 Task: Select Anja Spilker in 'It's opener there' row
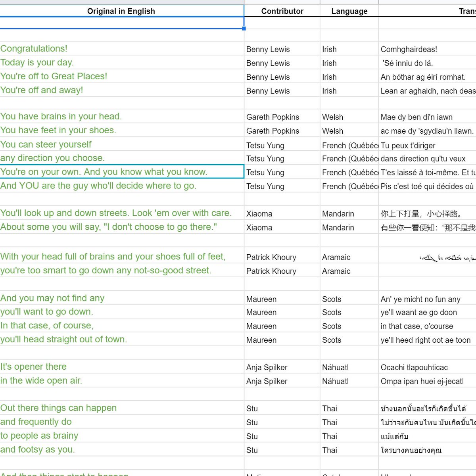(282, 367)
